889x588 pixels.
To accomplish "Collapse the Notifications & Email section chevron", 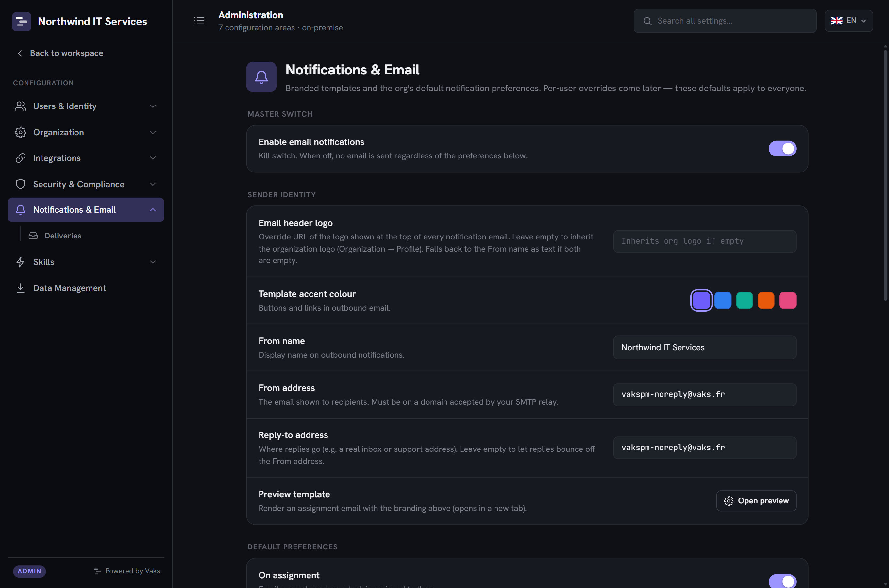I will (x=153, y=210).
